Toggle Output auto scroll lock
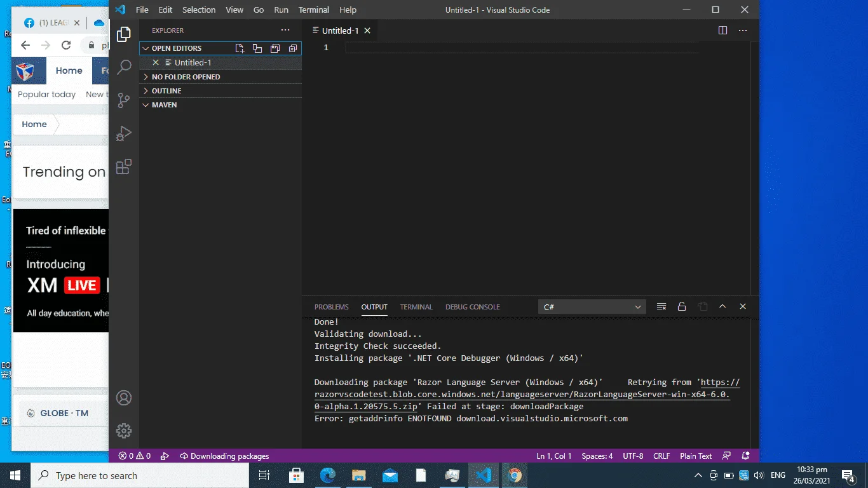Screen dimensions: 868x488 tap(682, 307)
